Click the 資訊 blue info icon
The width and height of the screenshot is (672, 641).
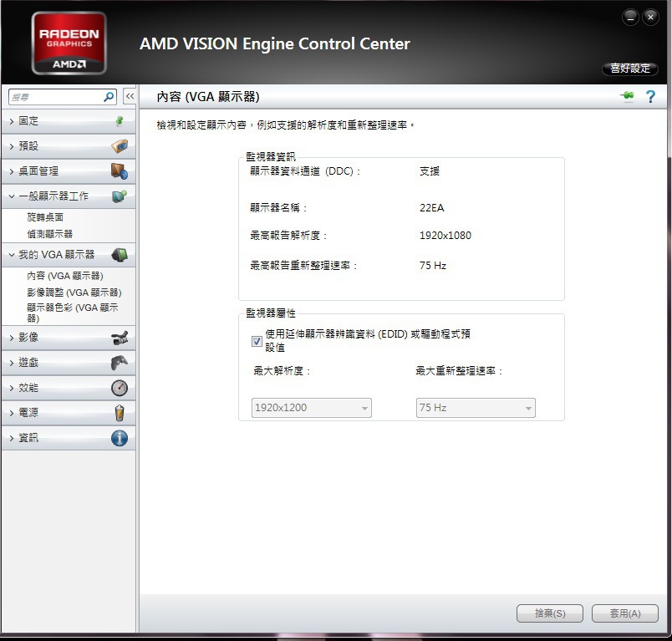120,438
